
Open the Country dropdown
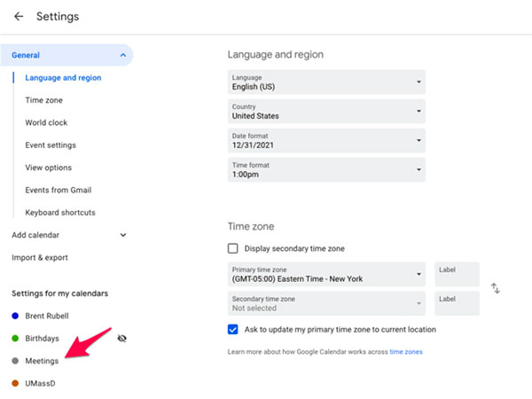(325, 112)
